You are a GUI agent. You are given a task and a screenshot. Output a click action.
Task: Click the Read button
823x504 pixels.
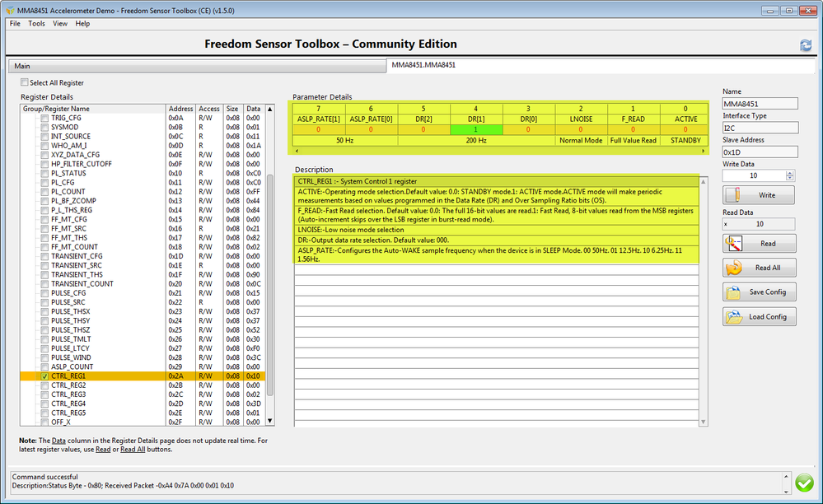759,243
